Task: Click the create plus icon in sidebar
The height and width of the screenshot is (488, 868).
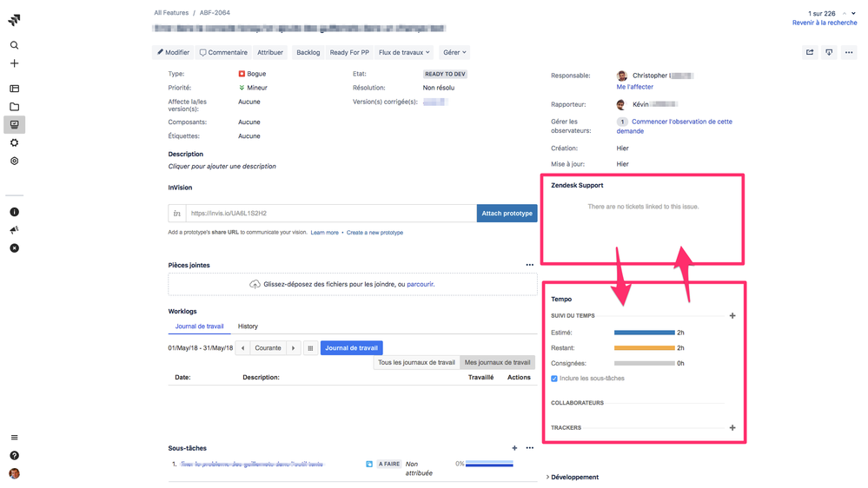Action: [15, 63]
